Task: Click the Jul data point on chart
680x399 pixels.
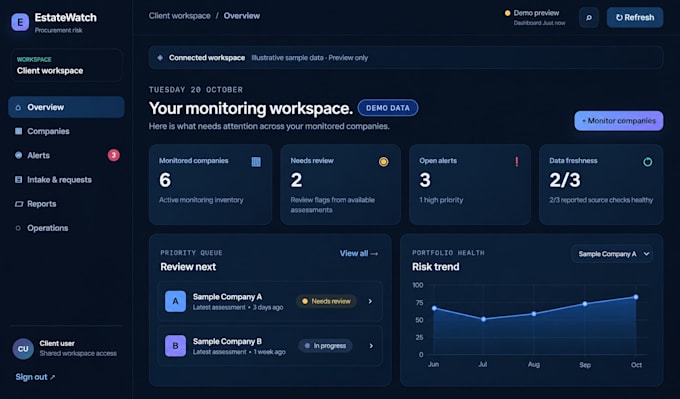Action: pos(484,319)
